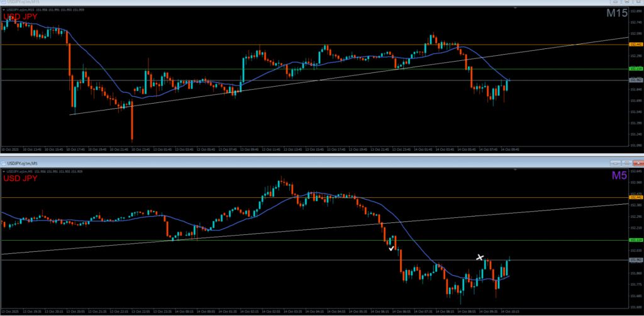This screenshot has width=644, height=316.
Task: Click the orange 152.442 price tag on M15 chart
Action: click(x=636, y=45)
